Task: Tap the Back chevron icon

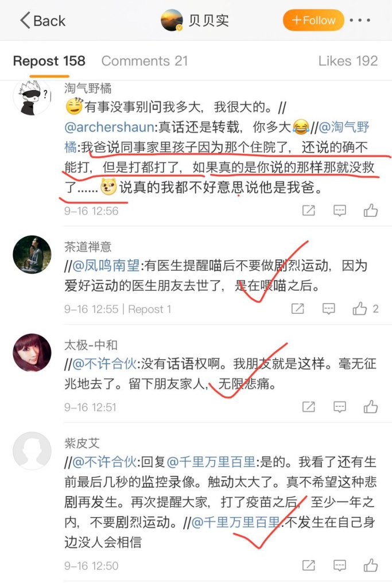Action: [25, 20]
